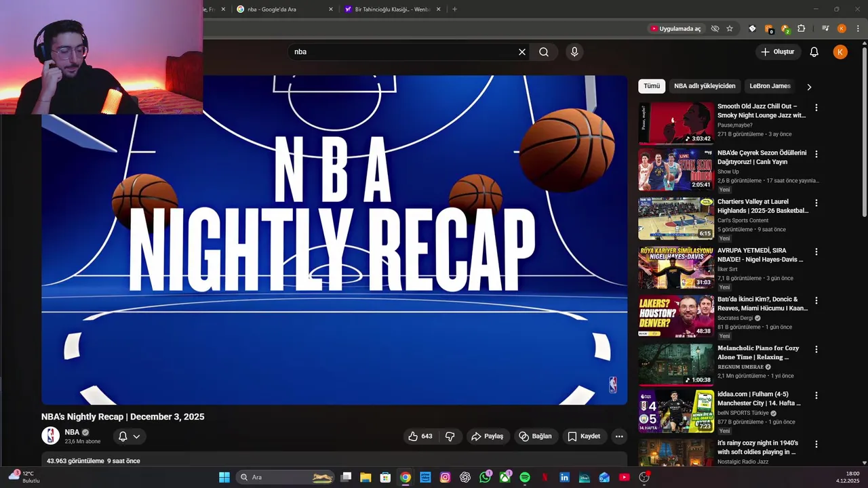Share the video via Paylaş button
Image resolution: width=868 pixels, height=488 pixels.
coord(488,436)
